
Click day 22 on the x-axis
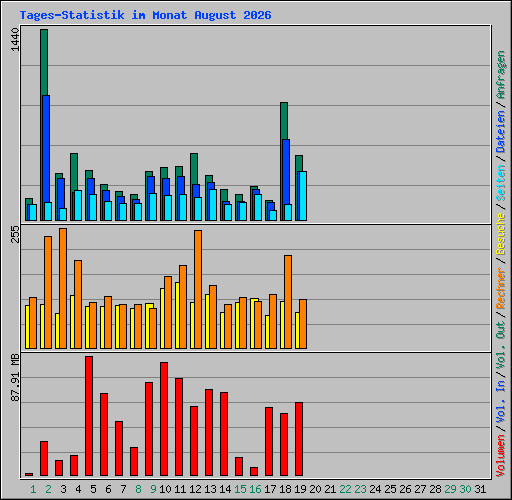[x=345, y=489]
